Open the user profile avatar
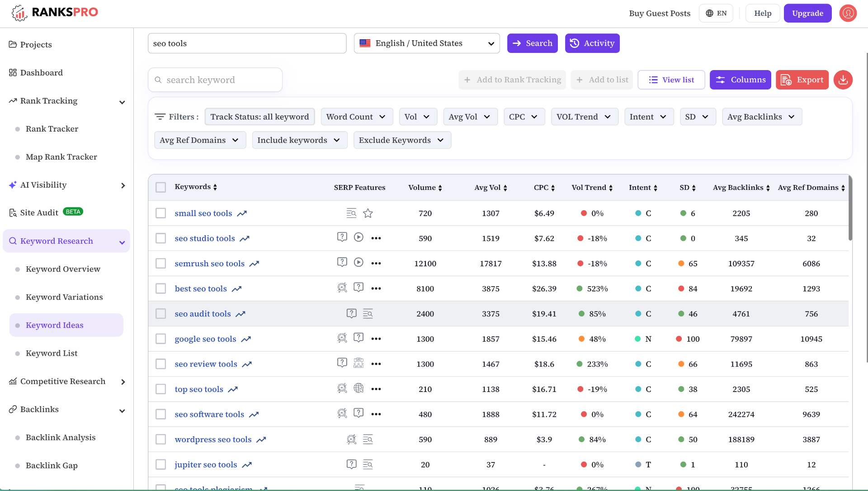 pos(848,13)
